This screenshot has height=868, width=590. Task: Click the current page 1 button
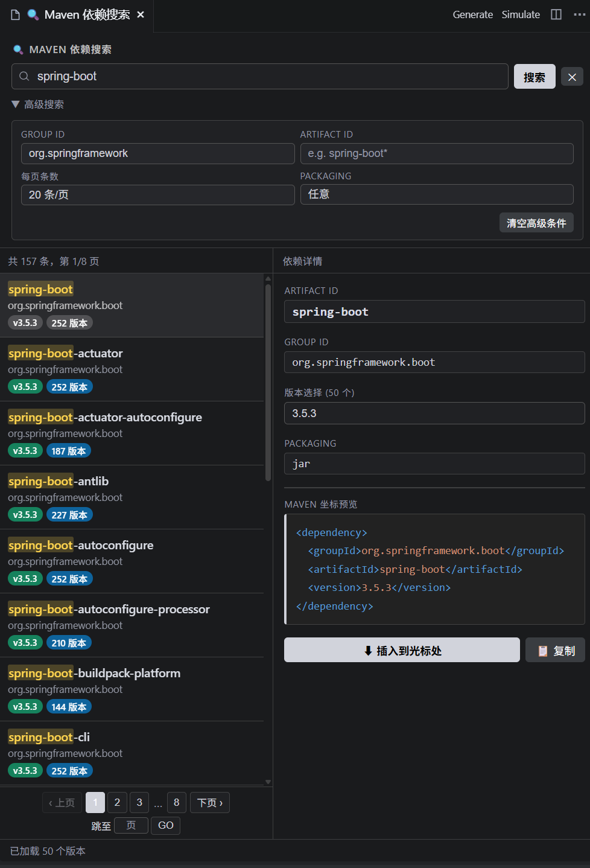95,802
